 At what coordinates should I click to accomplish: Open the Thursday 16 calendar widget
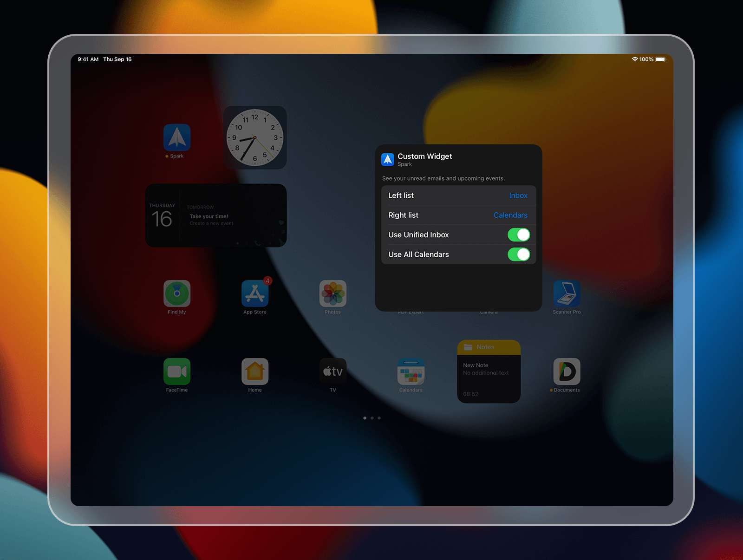216,215
